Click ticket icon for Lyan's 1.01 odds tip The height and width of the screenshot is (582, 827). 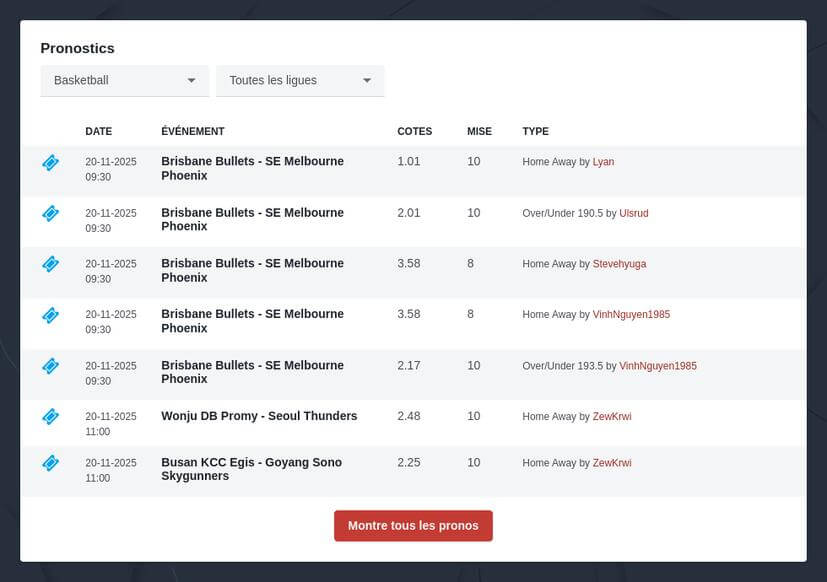[50, 162]
